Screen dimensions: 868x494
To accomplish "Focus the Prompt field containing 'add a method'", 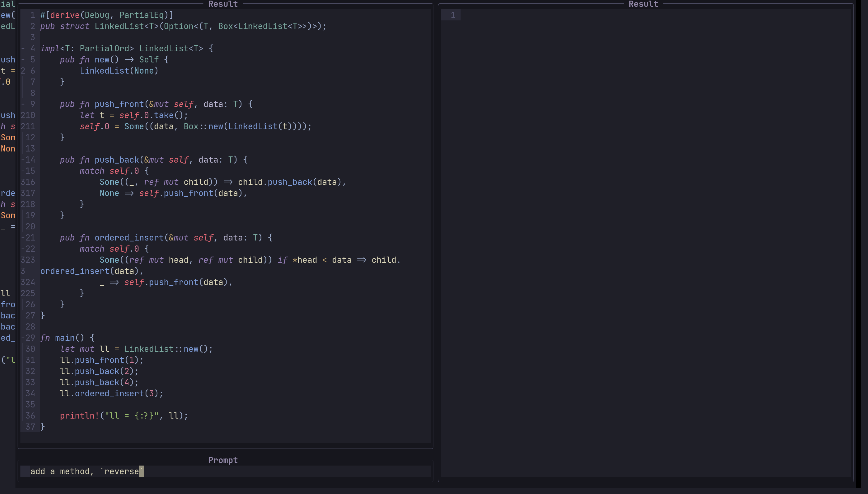I will [225, 471].
